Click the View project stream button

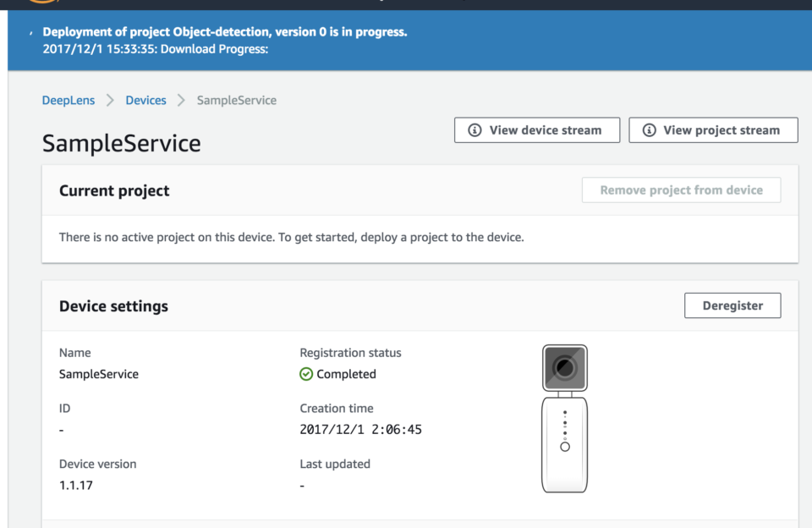pyautogui.click(x=713, y=130)
